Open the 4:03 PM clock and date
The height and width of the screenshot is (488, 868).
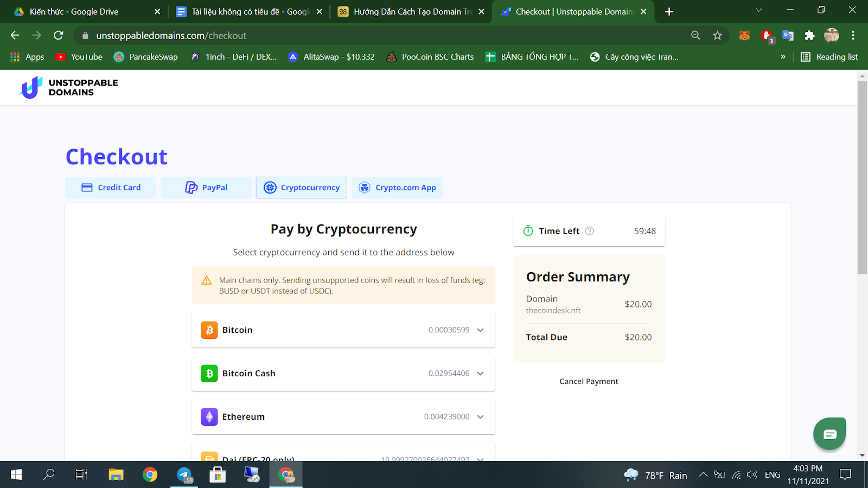click(x=808, y=475)
